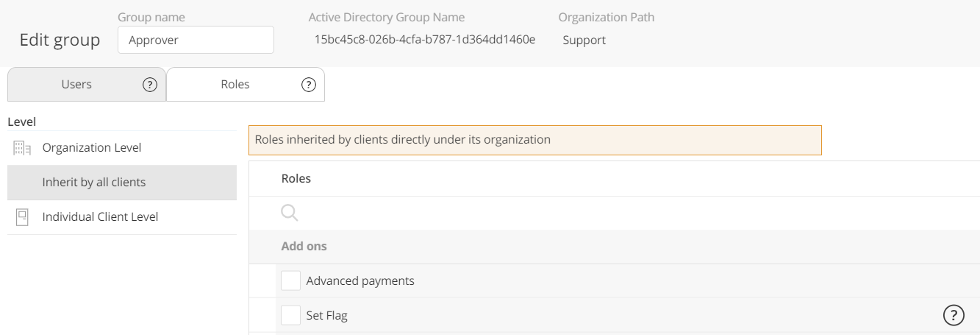Screen dimensions: 980x335
Task: Open Individual Client Level option
Action: coord(100,217)
